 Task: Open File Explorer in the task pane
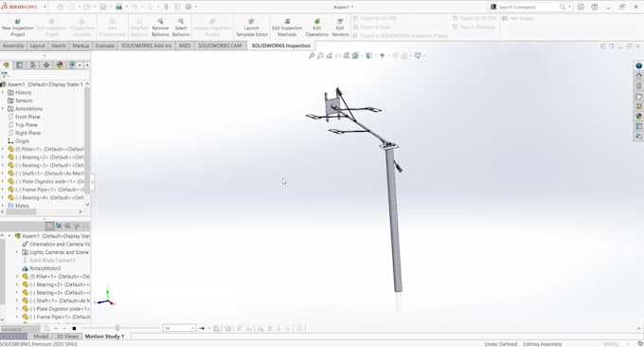pyautogui.click(x=638, y=96)
